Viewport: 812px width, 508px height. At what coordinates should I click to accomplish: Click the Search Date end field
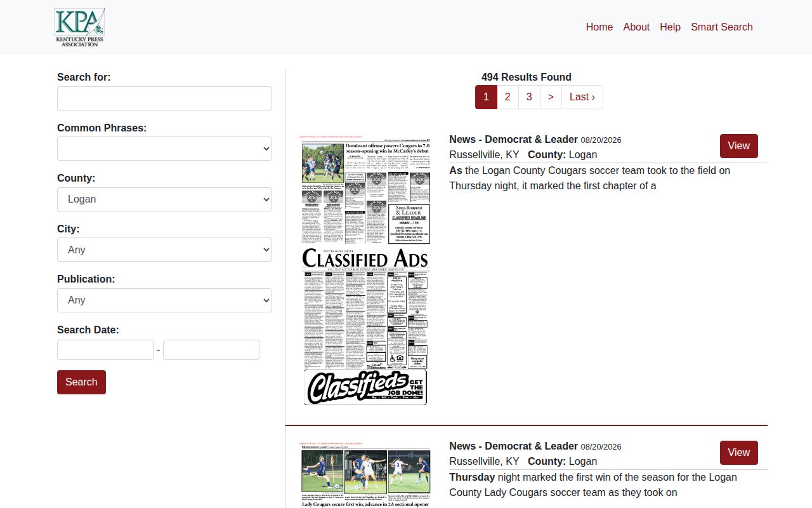pos(211,350)
